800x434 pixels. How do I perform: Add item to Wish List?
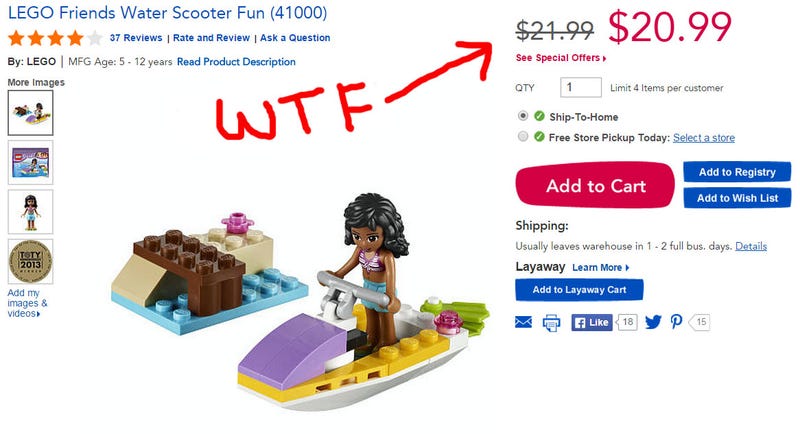(x=737, y=198)
